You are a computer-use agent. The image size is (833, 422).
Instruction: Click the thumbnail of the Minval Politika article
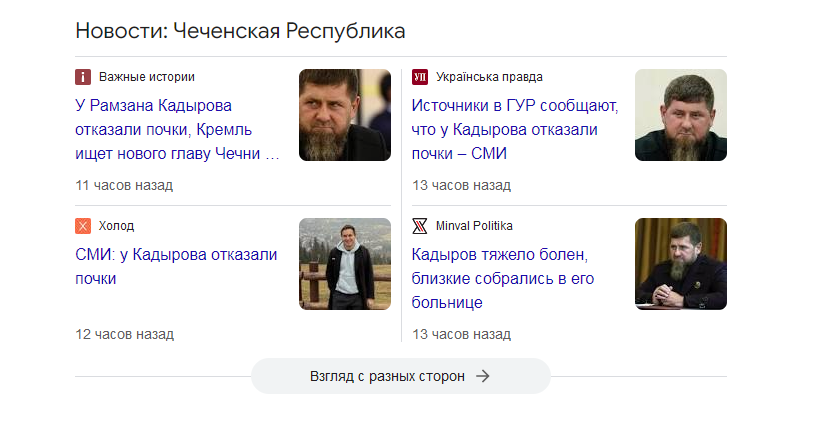(681, 264)
